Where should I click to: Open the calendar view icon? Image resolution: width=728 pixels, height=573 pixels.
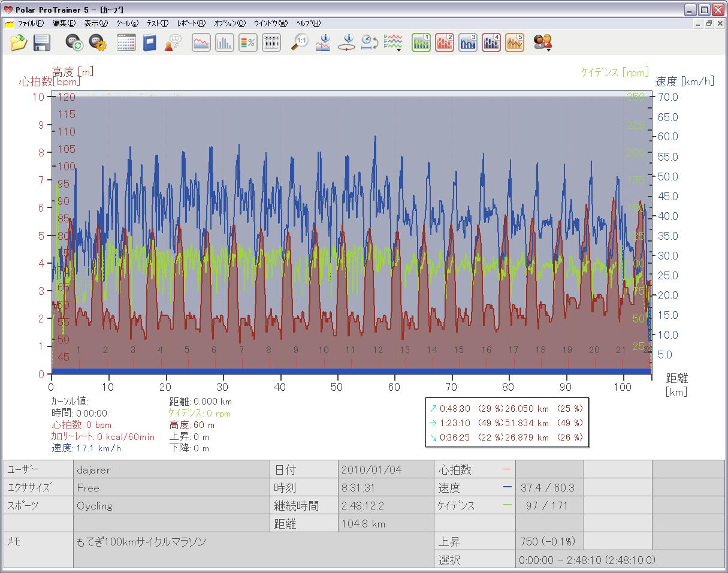pyautogui.click(x=126, y=43)
